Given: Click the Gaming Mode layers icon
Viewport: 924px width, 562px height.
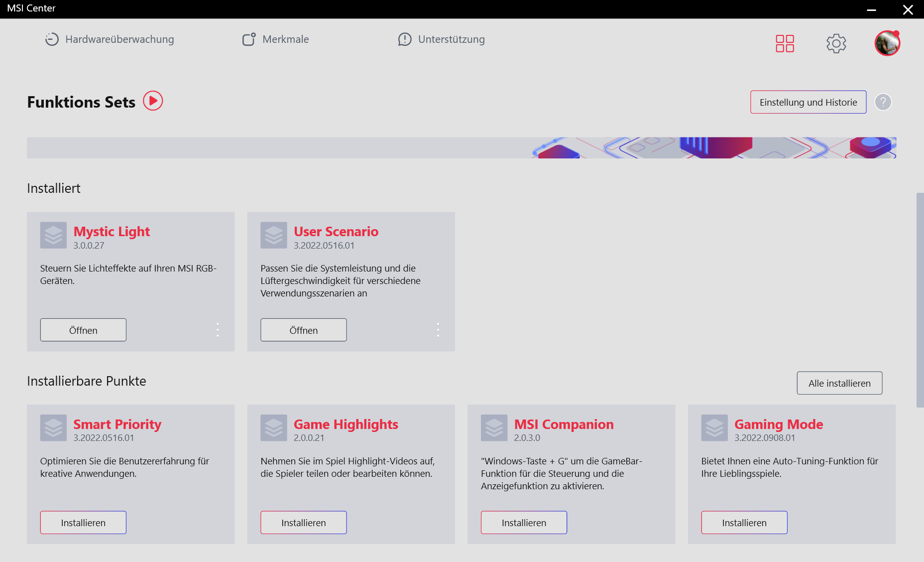Looking at the screenshot, I should tap(714, 428).
